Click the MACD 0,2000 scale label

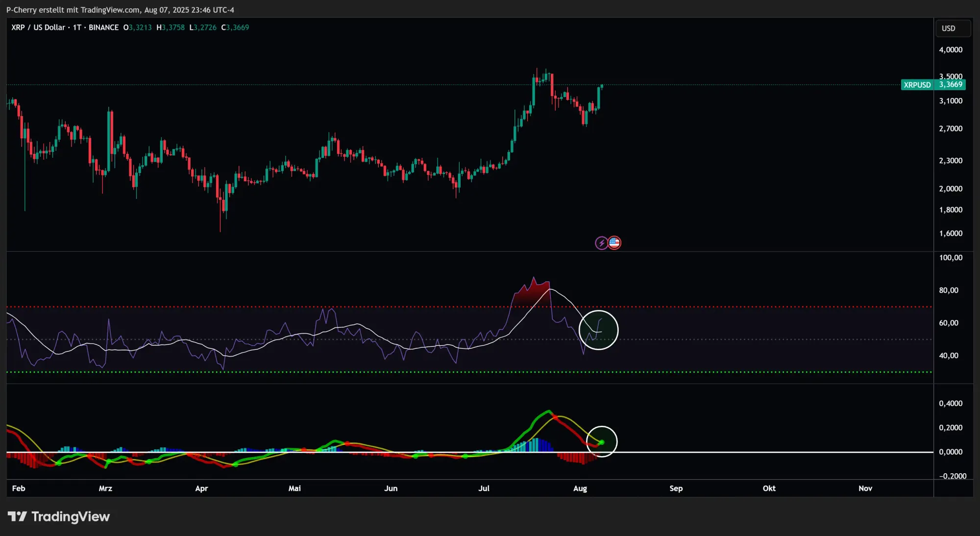tap(951, 428)
